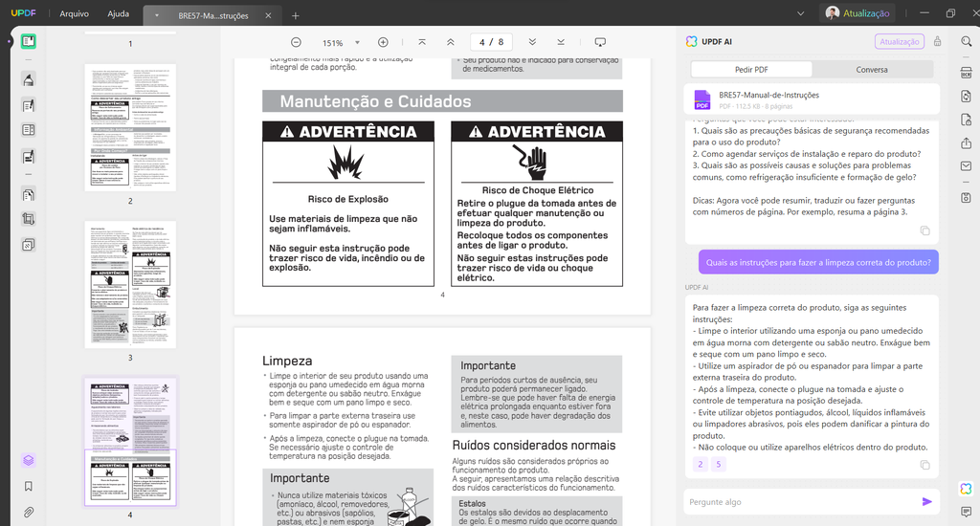The height and width of the screenshot is (526, 980).
Task: Switch to the Conversa tab
Action: (872, 70)
